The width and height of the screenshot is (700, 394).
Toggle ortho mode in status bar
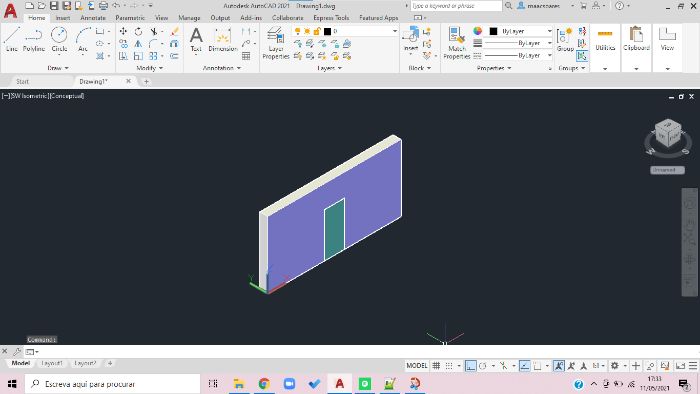(470, 366)
